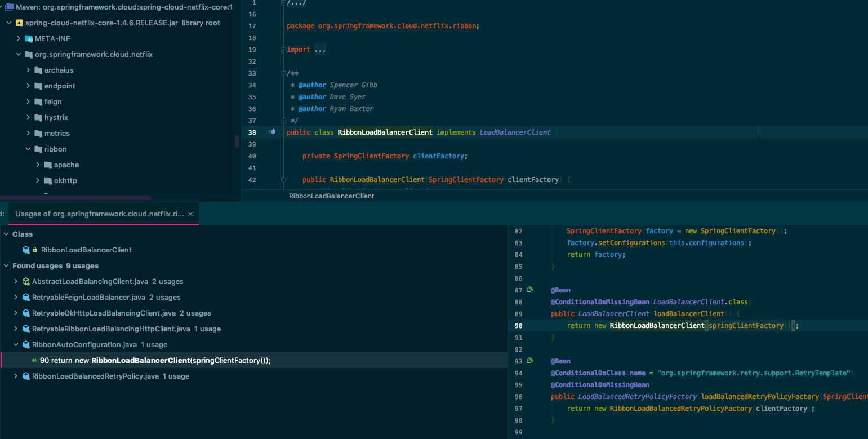Select the endpoint package row
The width and height of the screenshot is (868, 439).
click(x=117, y=86)
